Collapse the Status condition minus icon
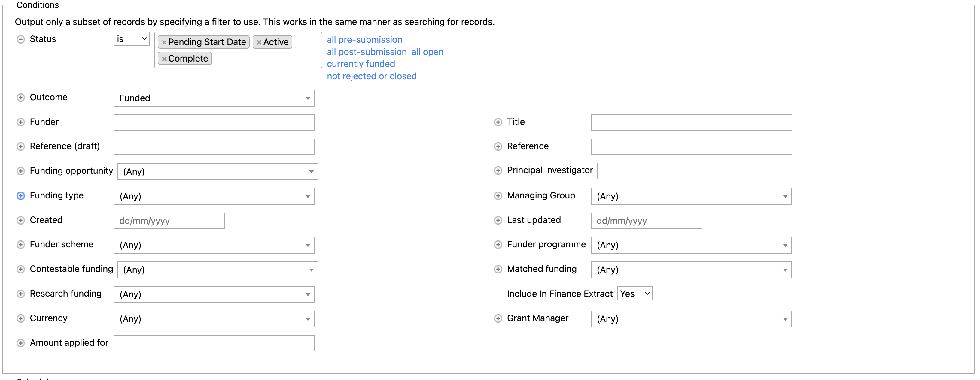 coord(20,40)
